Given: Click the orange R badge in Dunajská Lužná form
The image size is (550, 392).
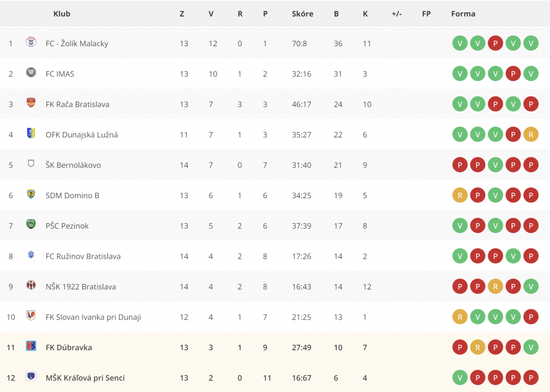Looking at the screenshot, I should pyautogui.click(x=531, y=135).
